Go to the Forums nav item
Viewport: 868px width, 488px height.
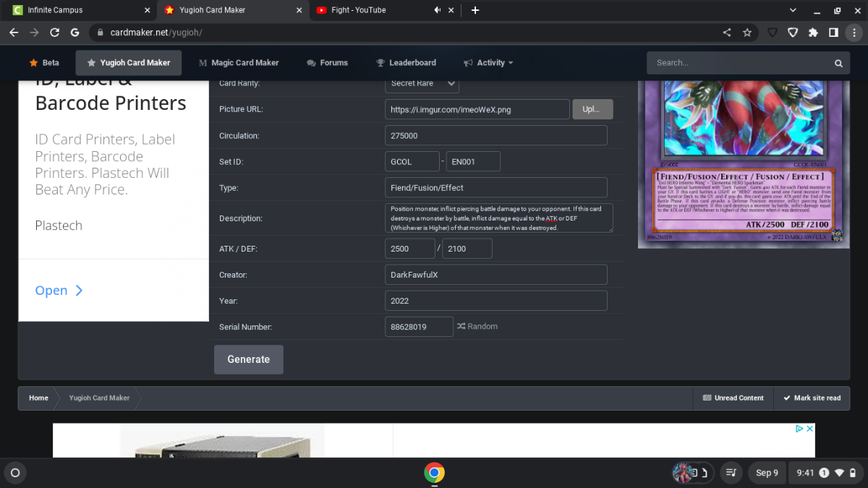[x=327, y=63]
